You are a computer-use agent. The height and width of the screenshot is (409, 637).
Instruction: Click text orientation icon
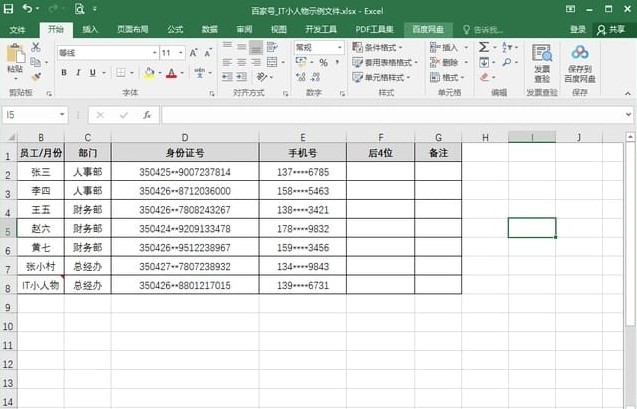262,77
